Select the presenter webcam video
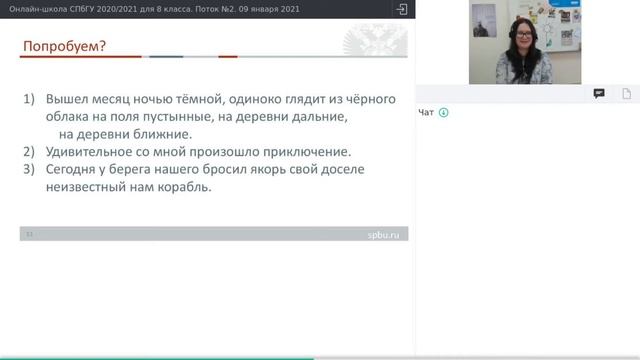 (x=525, y=42)
